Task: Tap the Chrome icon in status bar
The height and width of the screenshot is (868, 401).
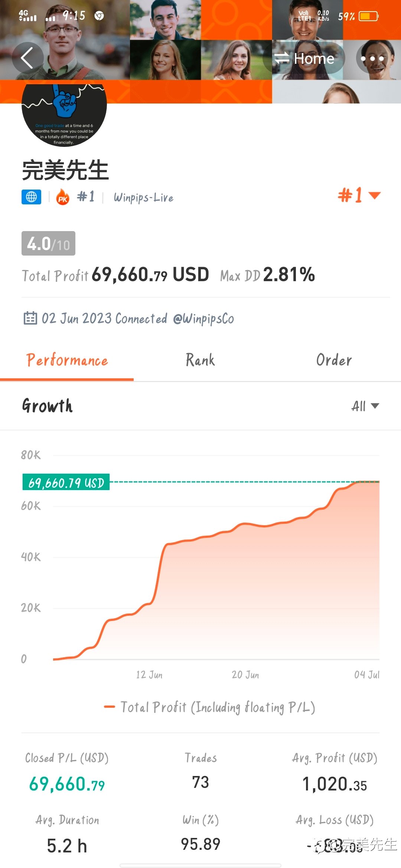Action: tap(99, 16)
